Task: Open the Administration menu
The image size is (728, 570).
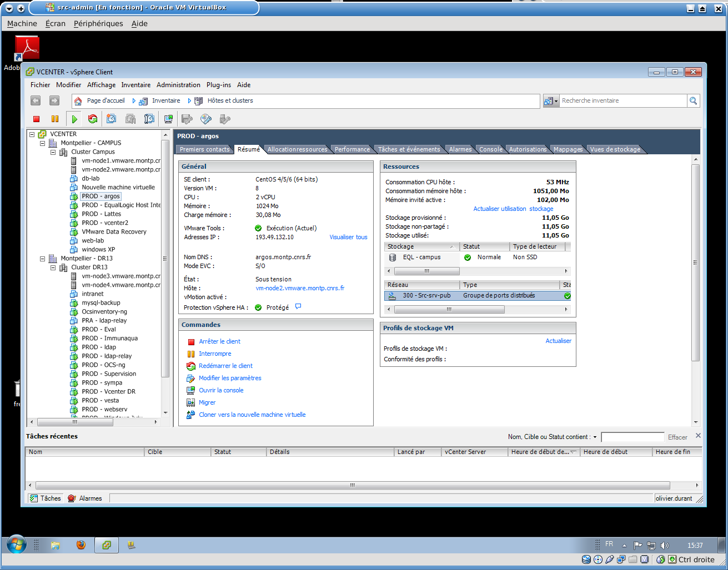Action: point(178,85)
